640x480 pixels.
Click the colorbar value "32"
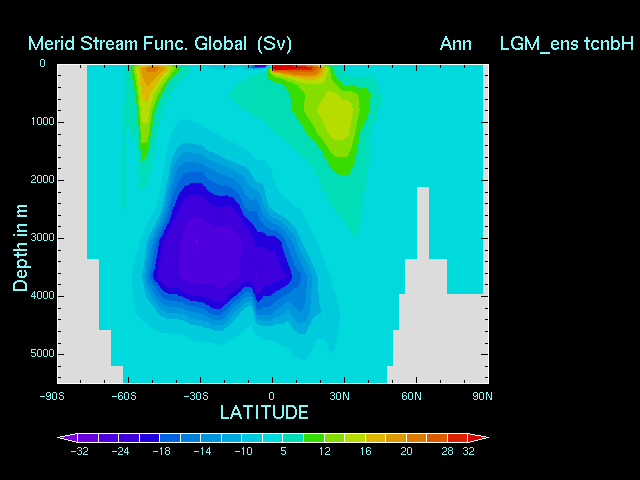[x=469, y=451]
